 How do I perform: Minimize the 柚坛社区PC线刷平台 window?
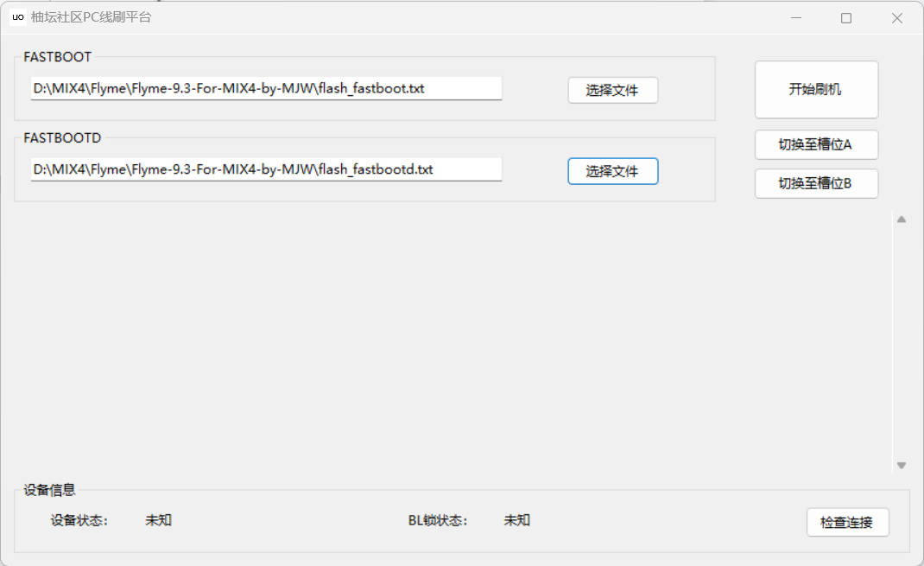pos(796,17)
